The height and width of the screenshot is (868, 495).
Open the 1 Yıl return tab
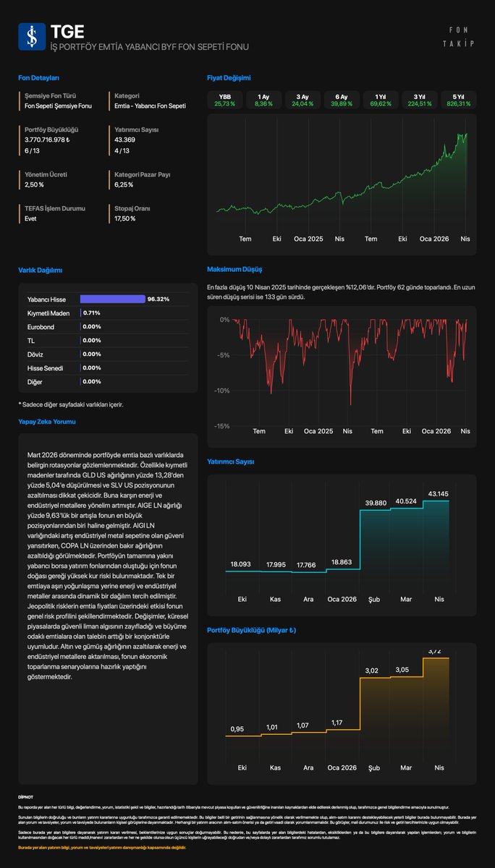(x=381, y=100)
